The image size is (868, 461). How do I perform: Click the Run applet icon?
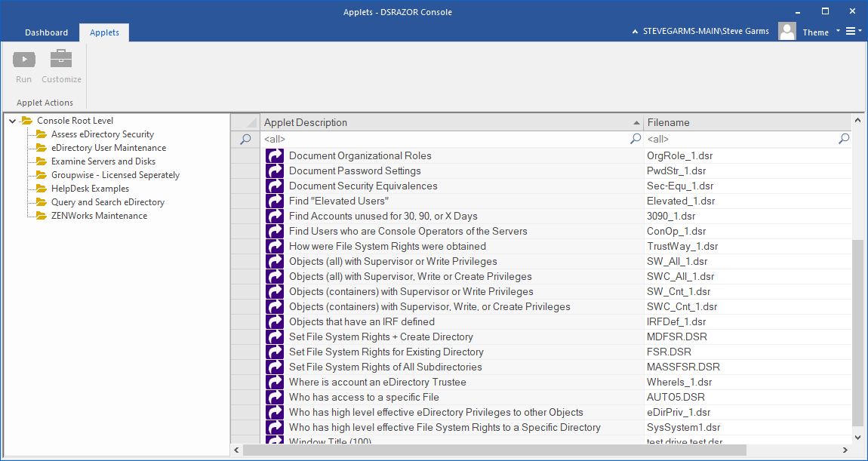pyautogui.click(x=24, y=60)
